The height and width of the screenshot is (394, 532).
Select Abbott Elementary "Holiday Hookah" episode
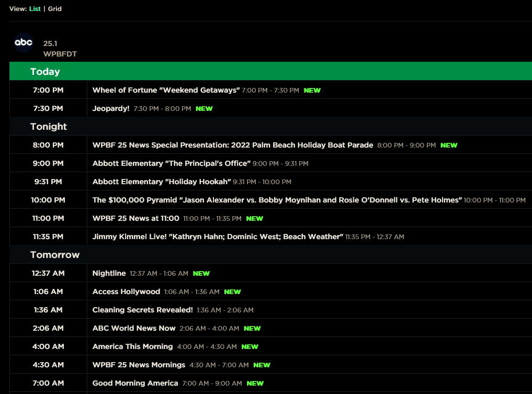point(162,182)
